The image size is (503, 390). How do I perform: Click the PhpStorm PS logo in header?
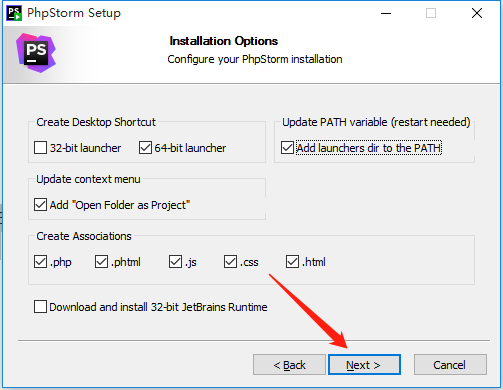36,53
